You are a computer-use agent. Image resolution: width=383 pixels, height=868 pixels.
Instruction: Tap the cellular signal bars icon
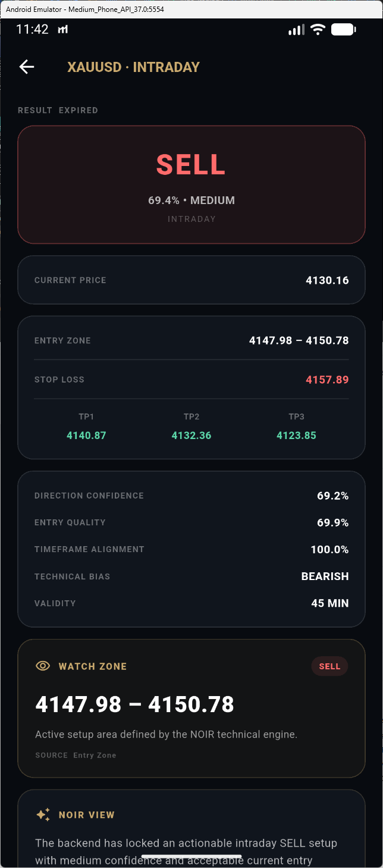296,29
